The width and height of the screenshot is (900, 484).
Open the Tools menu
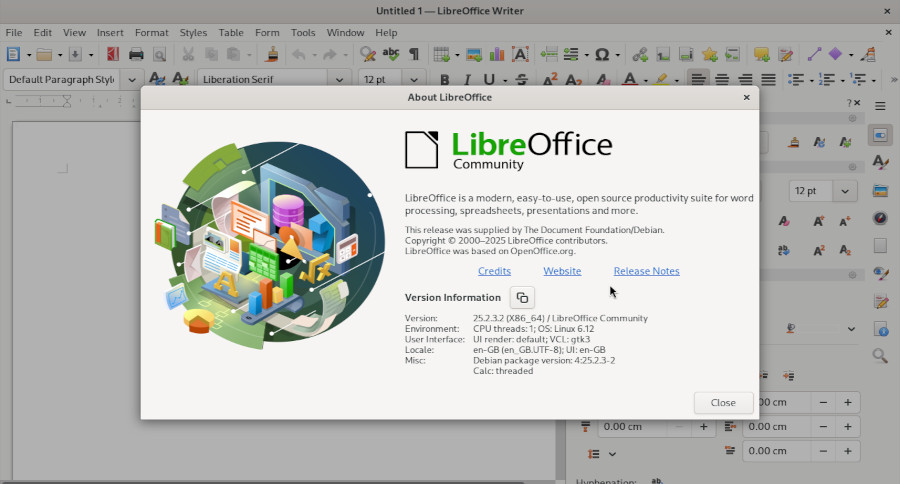(303, 33)
